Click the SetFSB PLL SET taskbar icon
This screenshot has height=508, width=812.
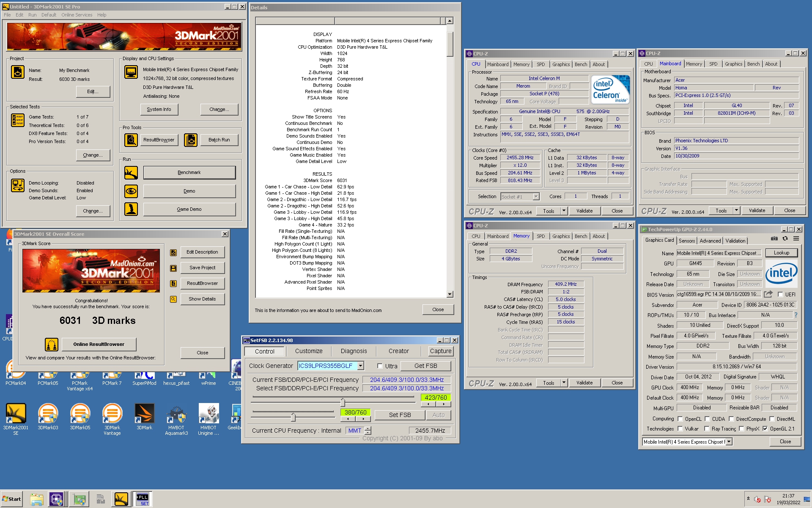[143, 500]
